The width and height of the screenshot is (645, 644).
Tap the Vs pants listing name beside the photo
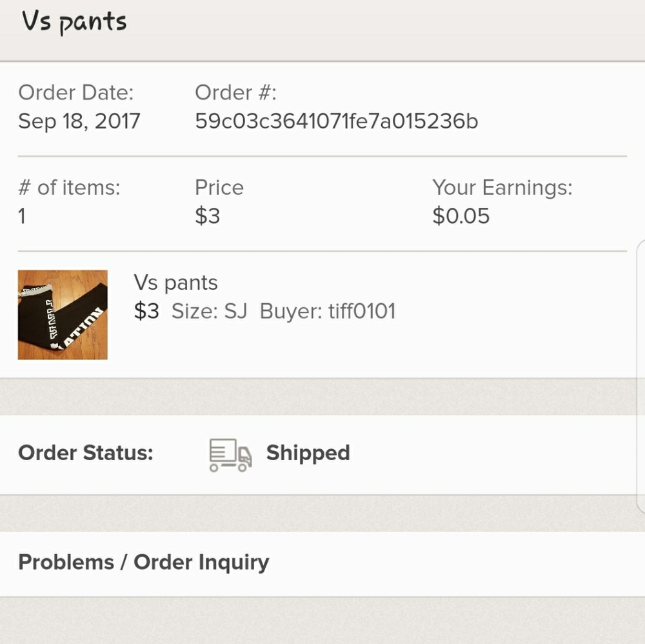click(x=175, y=282)
